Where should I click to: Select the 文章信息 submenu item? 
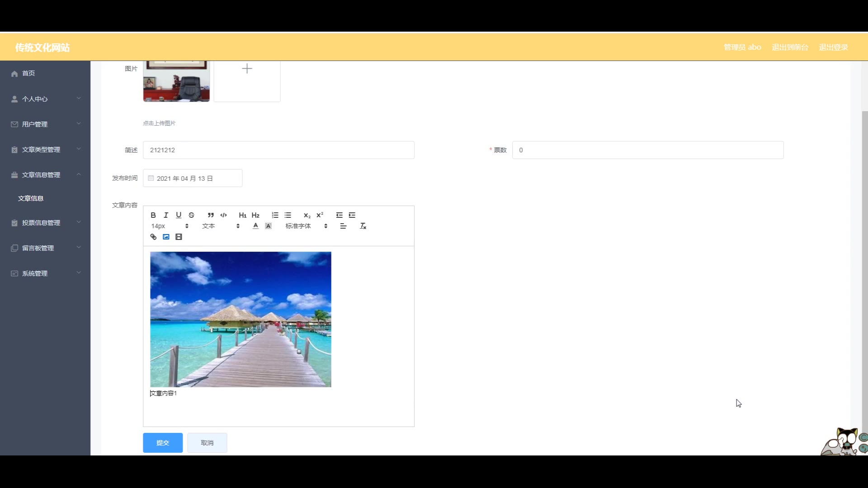coord(31,198)
